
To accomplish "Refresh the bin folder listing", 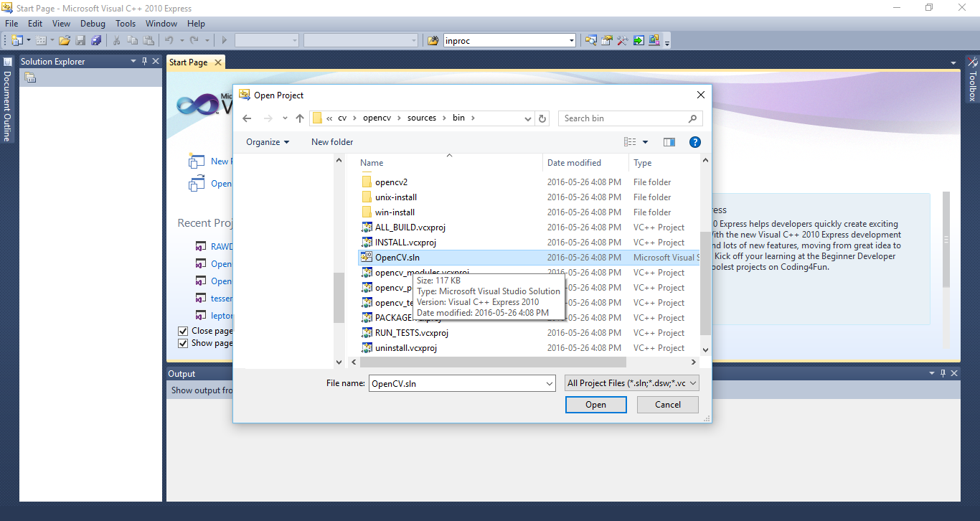I will click(543, 118).
